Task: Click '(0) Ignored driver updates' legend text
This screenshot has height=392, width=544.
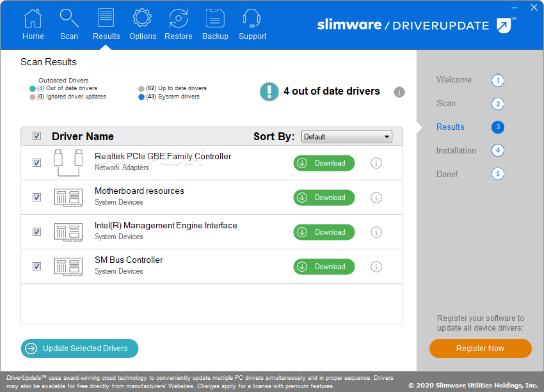Action: tap(72, 97)
